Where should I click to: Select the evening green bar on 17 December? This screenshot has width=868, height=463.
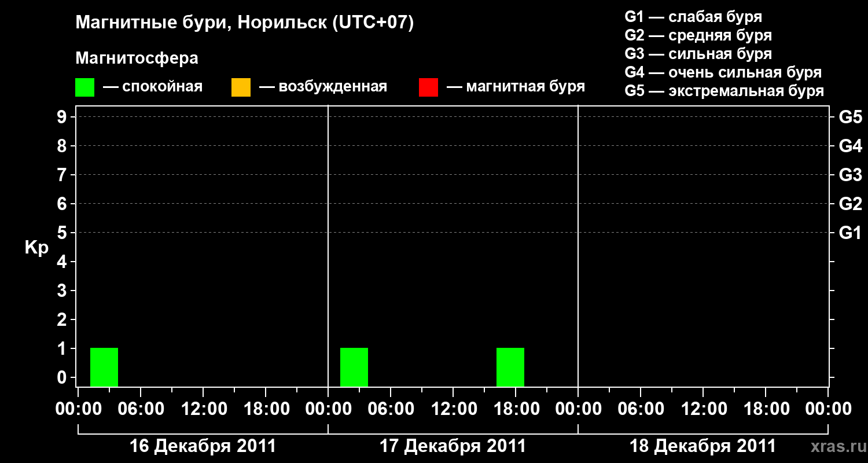click(510, 367)
